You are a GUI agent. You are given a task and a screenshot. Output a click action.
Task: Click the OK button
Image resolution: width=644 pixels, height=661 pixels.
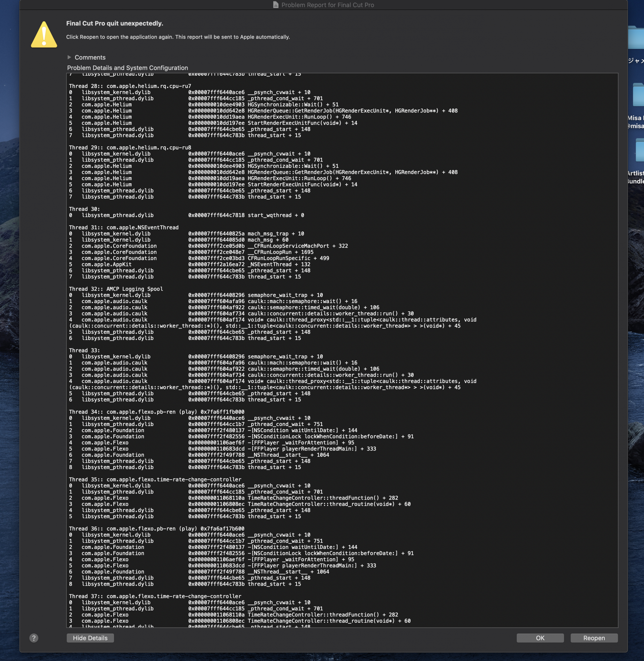[x=540, y=638]
